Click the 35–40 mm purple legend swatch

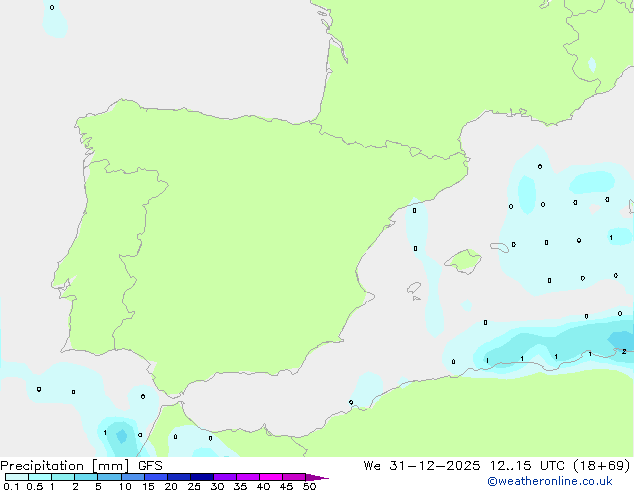pos(248,477)
